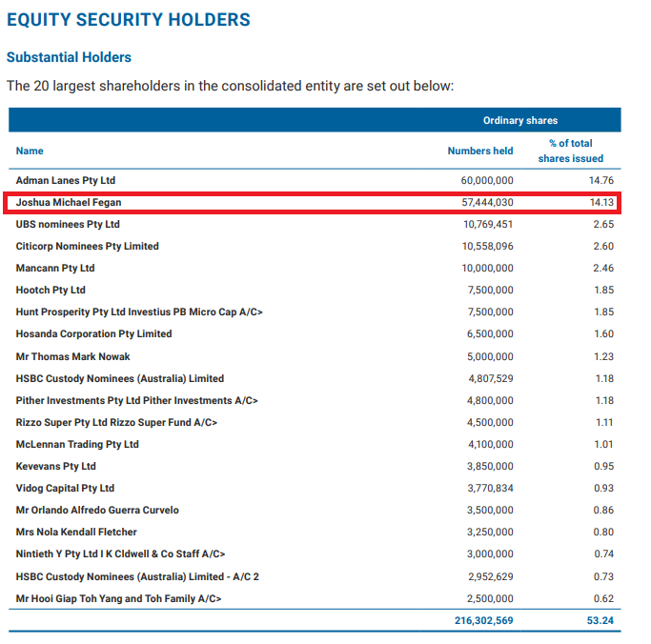This screenshot has height=644, width=651.
Task: Select the Mancann Pty Ltd row
Action: [315, 268]
